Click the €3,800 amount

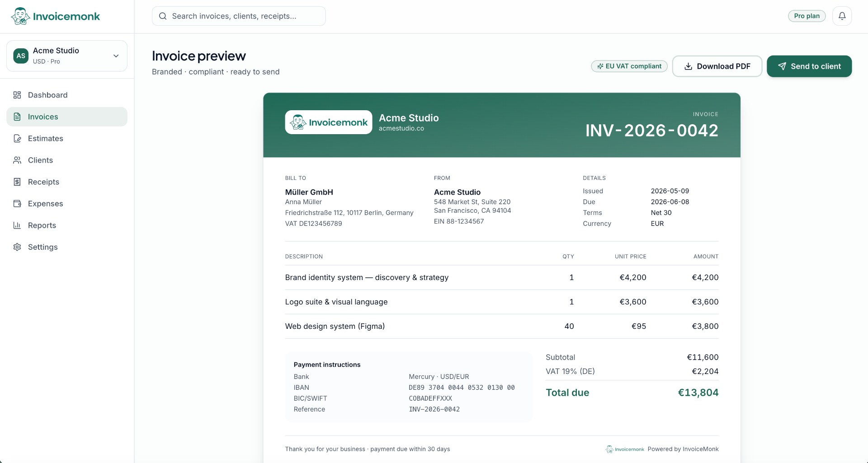(x=705, y=326)
